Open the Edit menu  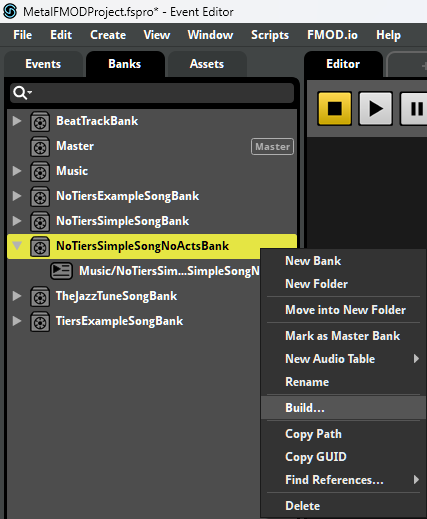pyautogui.click(x=61, y=35)
